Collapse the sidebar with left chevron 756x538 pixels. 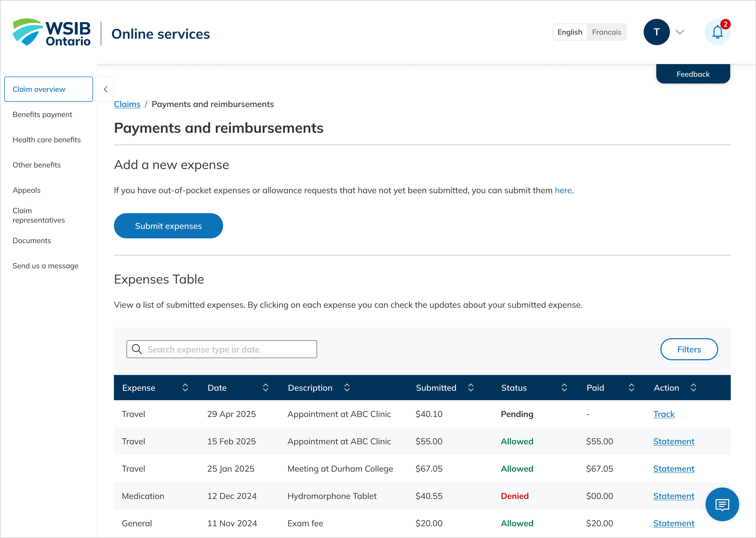click(106, 89)
